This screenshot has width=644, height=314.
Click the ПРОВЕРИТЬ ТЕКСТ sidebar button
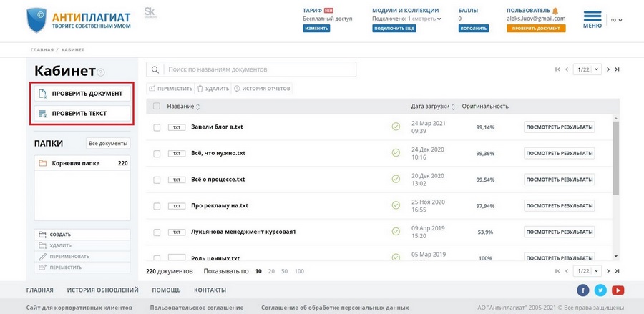point(82,113)
